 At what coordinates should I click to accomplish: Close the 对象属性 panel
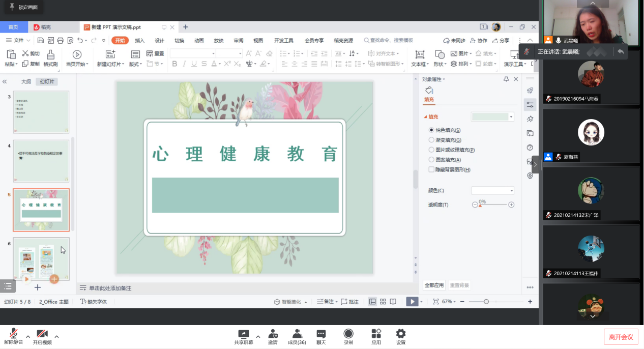coord(516,79)
